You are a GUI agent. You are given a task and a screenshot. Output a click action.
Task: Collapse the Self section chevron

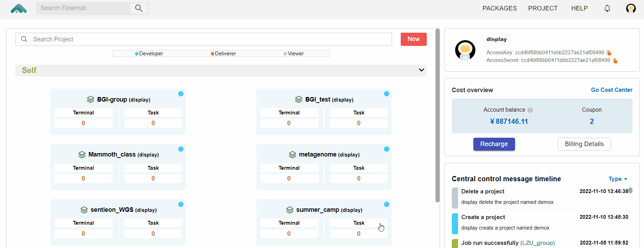point(421,70)
